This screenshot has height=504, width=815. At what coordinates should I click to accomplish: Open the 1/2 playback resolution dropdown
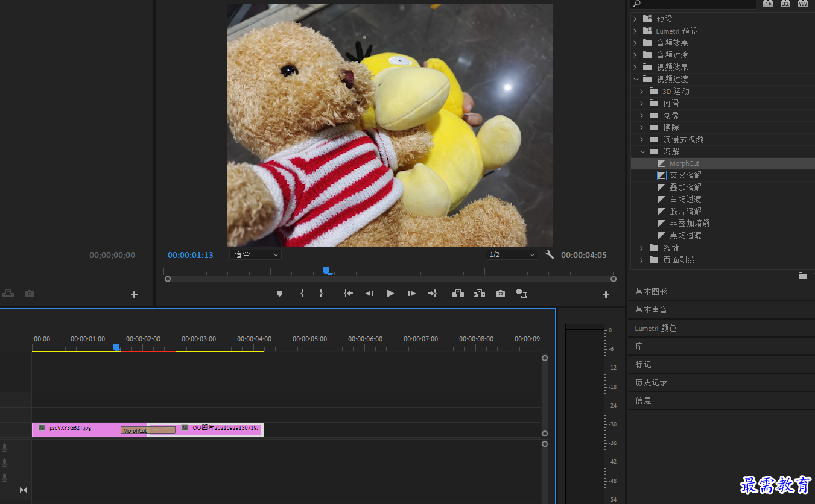coord(512,255)
